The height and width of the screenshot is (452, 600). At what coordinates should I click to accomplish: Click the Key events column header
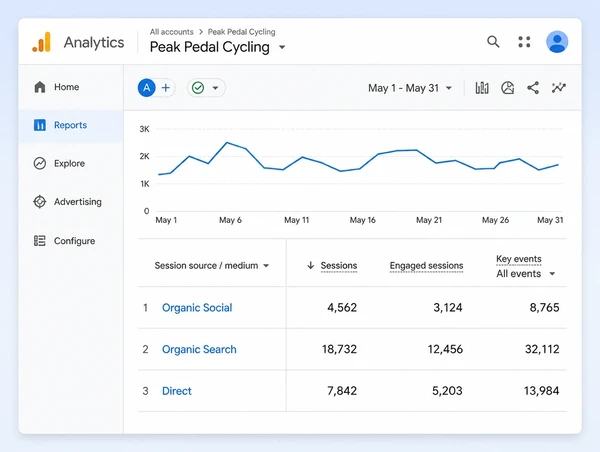tap(519, 259)
